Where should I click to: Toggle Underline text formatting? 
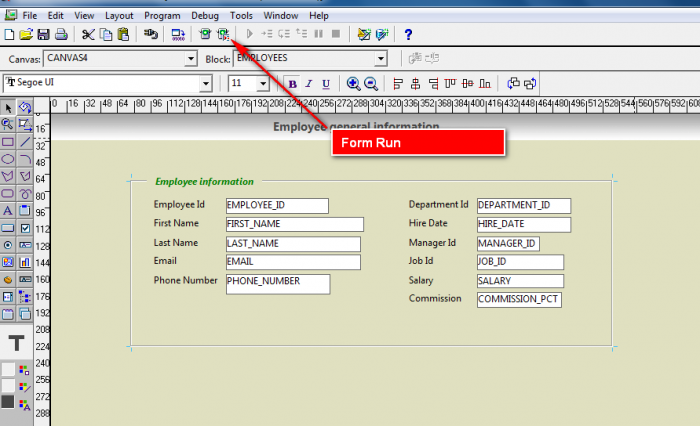click(x=325, y=84)
